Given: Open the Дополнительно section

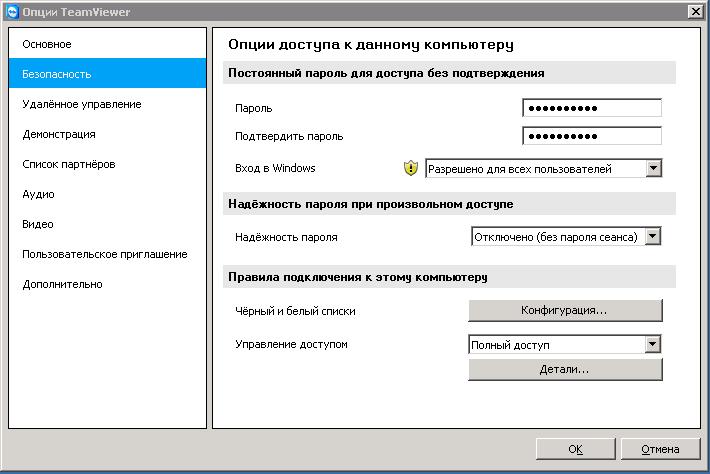Looking at the screenshot, I should 107,284.
